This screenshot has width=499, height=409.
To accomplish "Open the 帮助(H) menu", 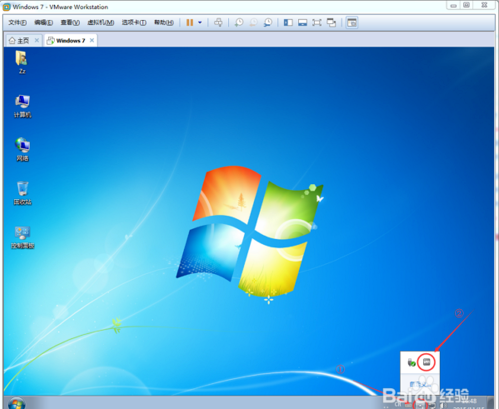I will (164, 22).
